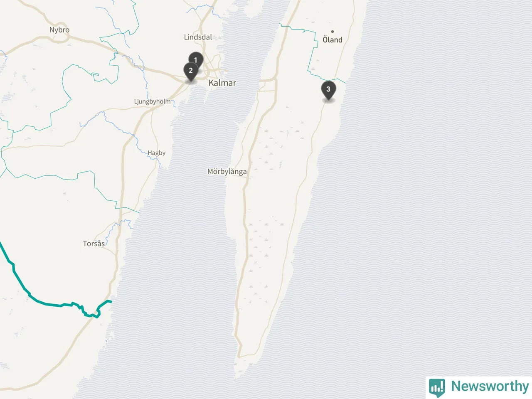Click the Nybro town label
This screenshot has height=399, width=532.
pyautogui.click(x=59, y=30)
